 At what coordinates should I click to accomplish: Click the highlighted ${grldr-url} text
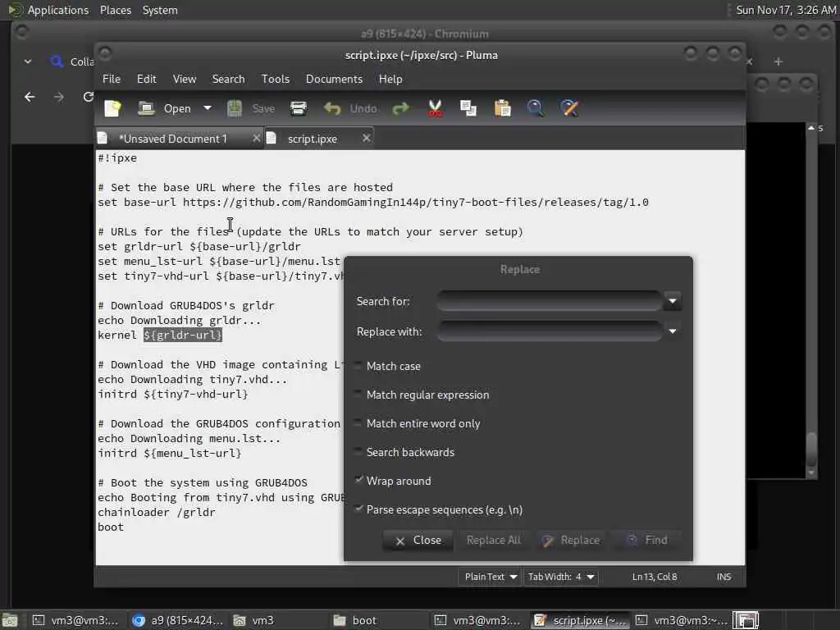point(183,336)
